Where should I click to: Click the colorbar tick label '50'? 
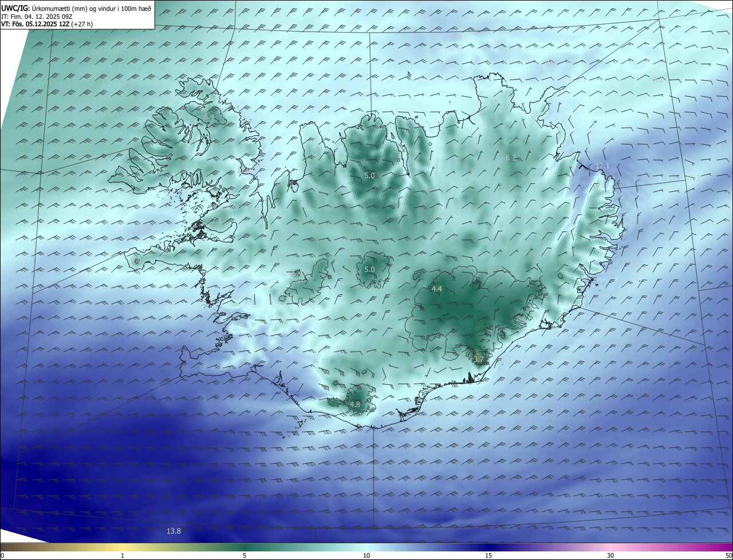728,555
